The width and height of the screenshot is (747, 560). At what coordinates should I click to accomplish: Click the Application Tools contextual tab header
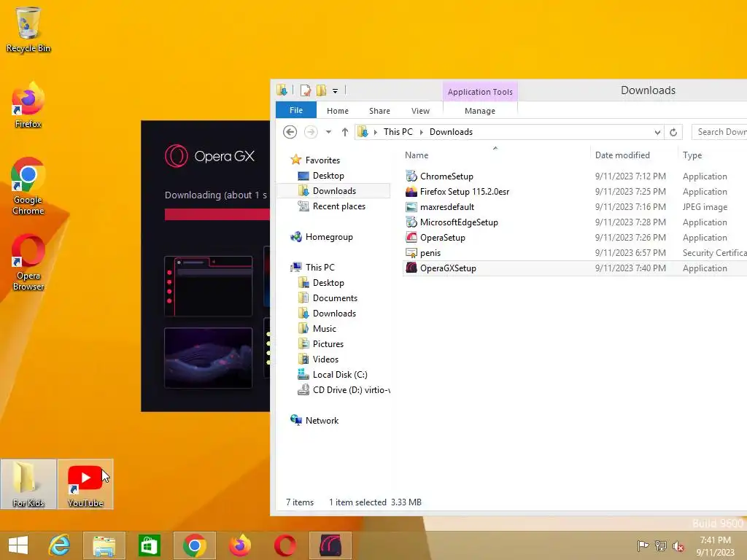pyautogui.click(x=480, y=91)
